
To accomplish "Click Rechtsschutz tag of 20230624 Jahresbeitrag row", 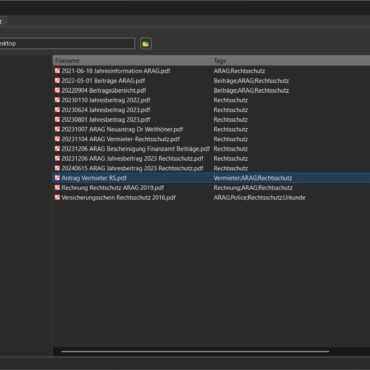I will 231,110.
